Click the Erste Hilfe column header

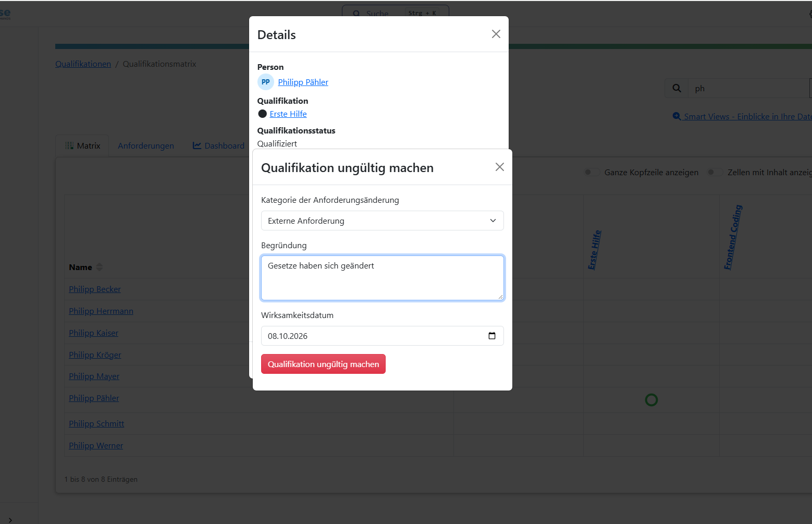click(595, 250)
